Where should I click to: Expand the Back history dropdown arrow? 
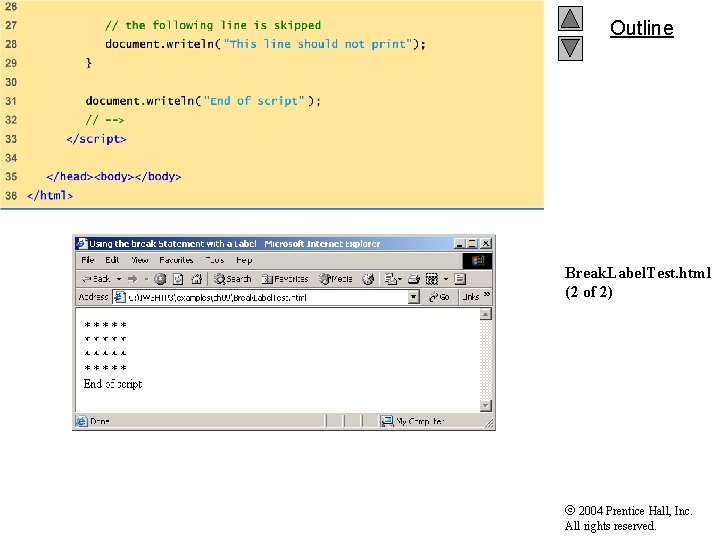118,279
